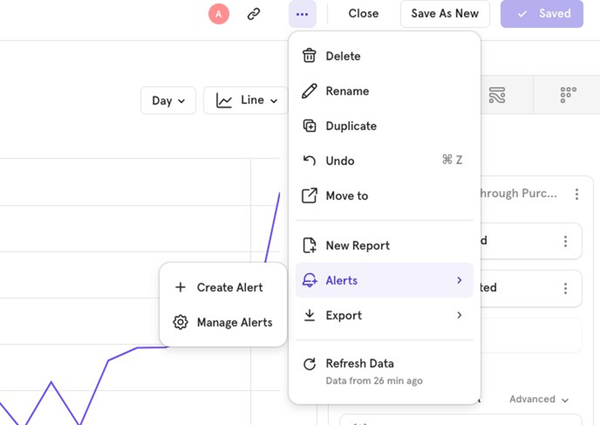Screen dimensions: 600x425
Task: Click the Save As New button
Action: tap(445, 14)
